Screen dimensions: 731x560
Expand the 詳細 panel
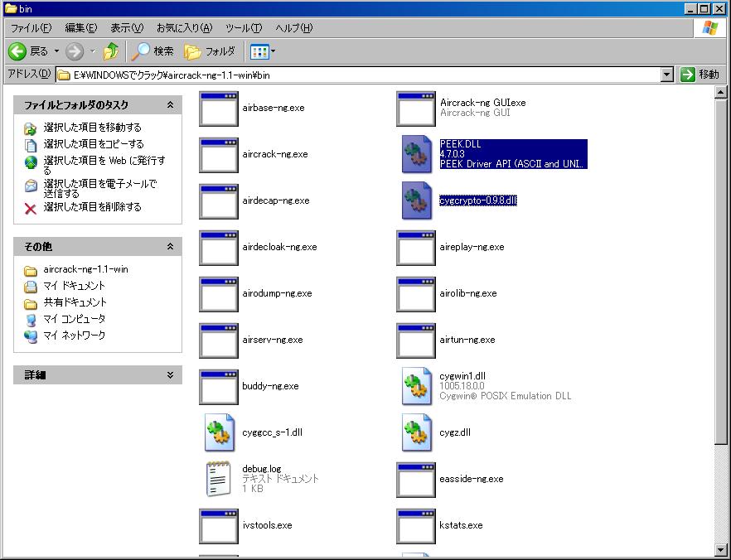(170, 375)
